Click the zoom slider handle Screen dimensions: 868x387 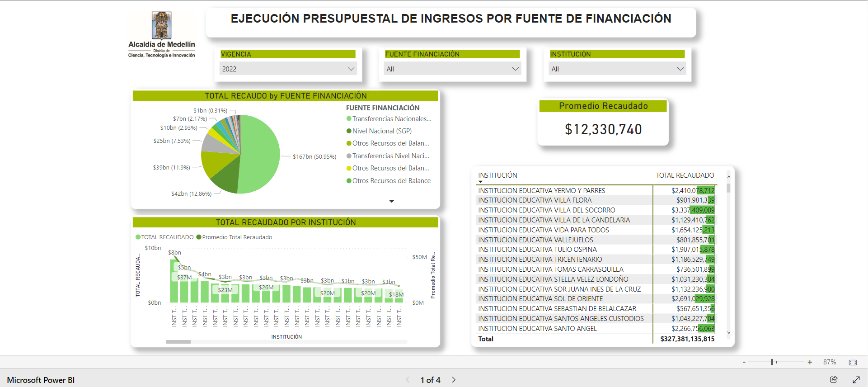[x=773, y=362]
